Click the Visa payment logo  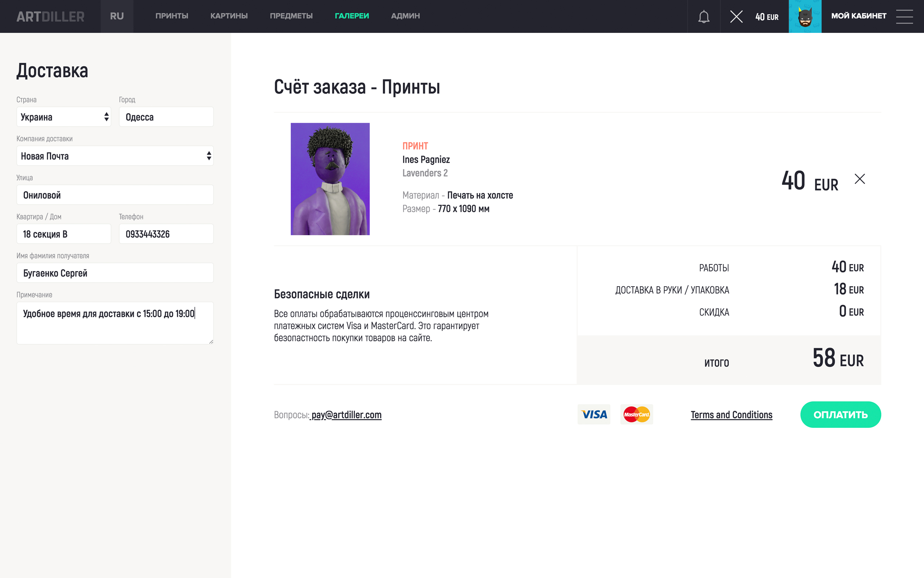point(594,415)
